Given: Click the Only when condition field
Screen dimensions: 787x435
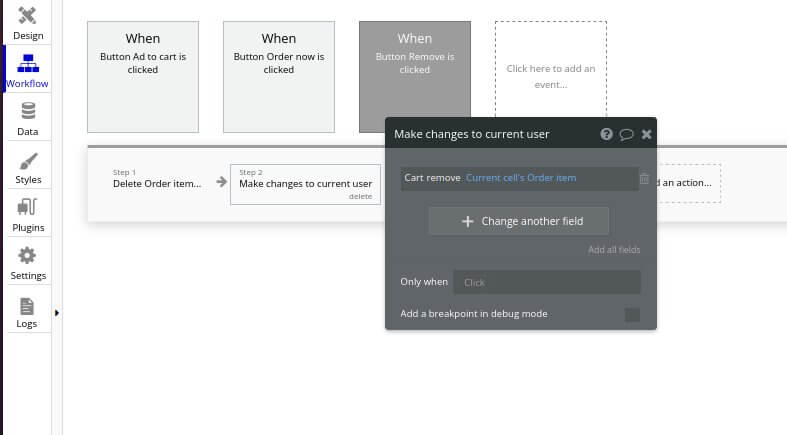Looking at the screenshot, I should [546, 282].
